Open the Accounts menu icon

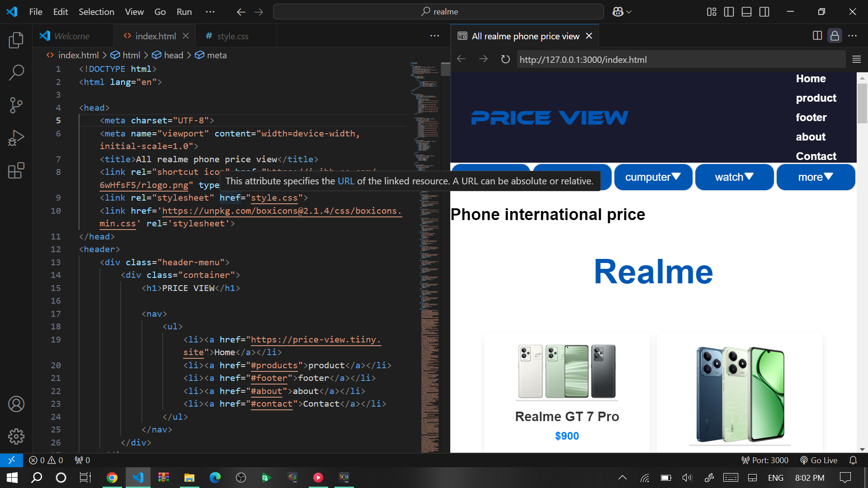point(16,404)
